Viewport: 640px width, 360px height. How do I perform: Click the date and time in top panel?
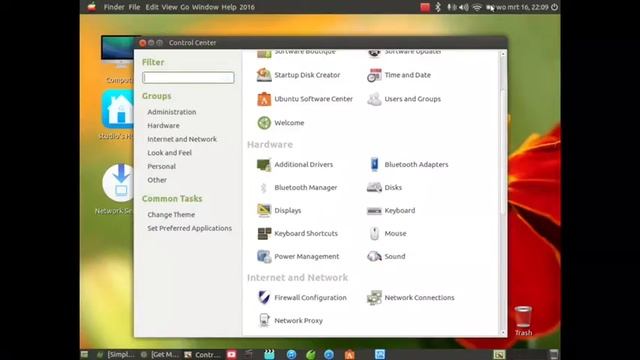point(522,7)
